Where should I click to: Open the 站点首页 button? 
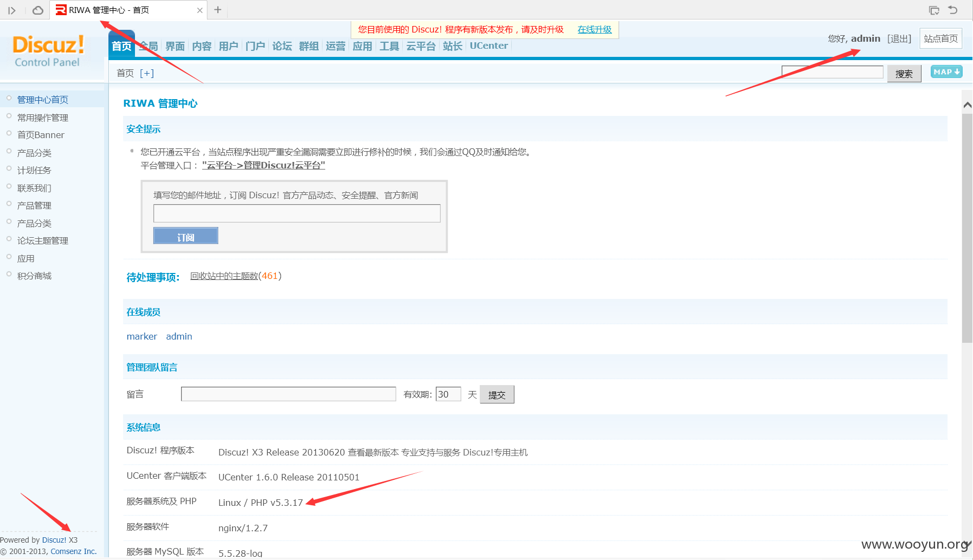(x=940, y=38)
